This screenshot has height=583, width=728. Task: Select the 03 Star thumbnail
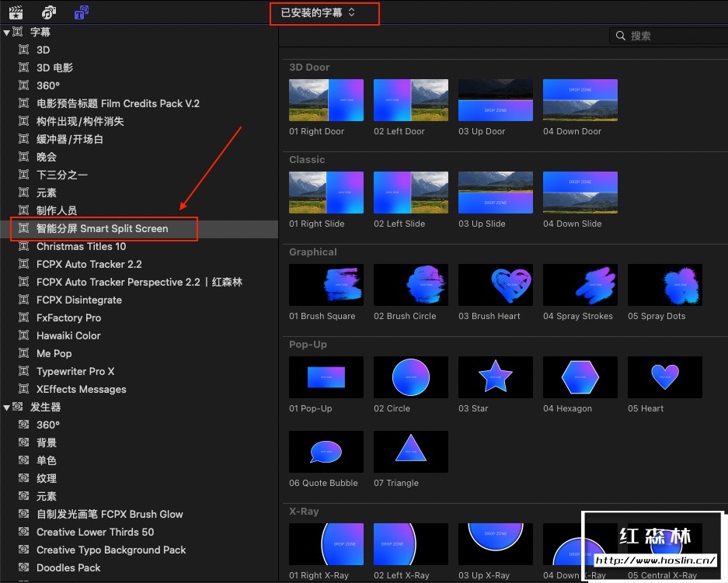(x=496, y=377)
